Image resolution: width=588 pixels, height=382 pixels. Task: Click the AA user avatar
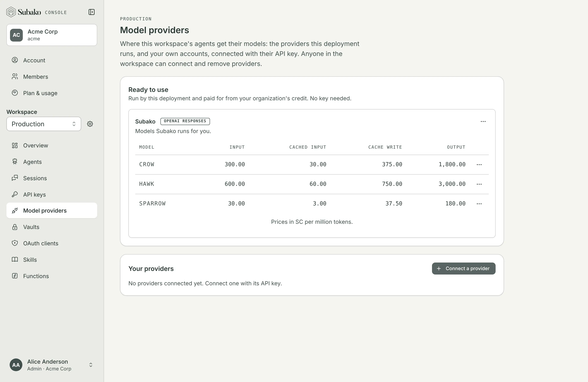16,365
